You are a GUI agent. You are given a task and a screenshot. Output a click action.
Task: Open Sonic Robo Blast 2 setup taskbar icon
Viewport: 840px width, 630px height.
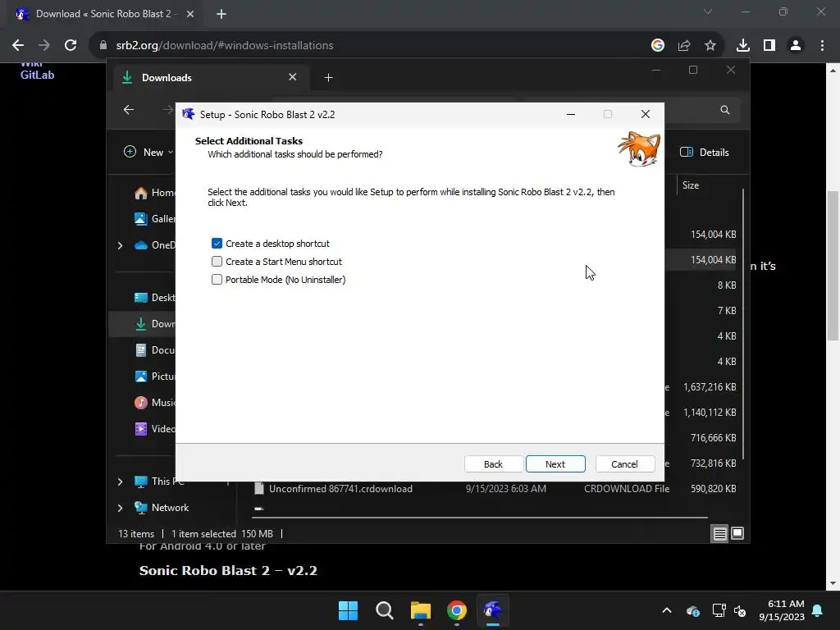[493, 610]
